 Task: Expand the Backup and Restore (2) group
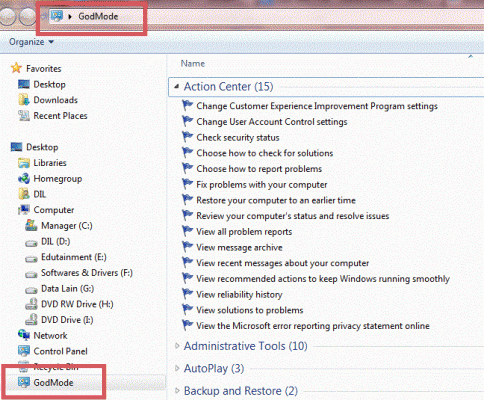177,390
